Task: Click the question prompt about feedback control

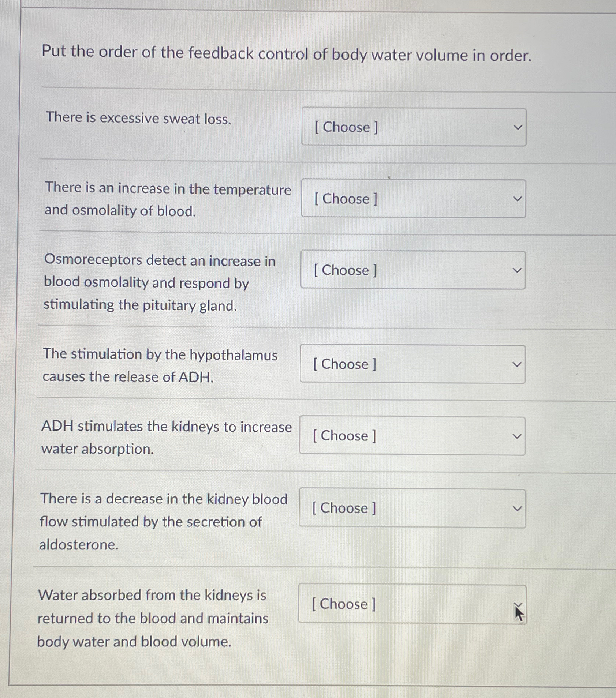Action: pos(286,54)
